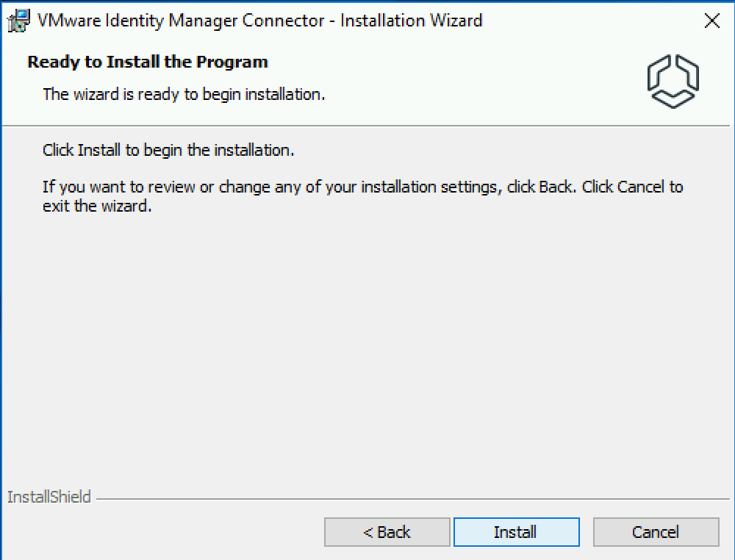Screen dimensions: 735x560
Task: Click 'The wizard is ready to begin installation' text
Action: (184, 94)
